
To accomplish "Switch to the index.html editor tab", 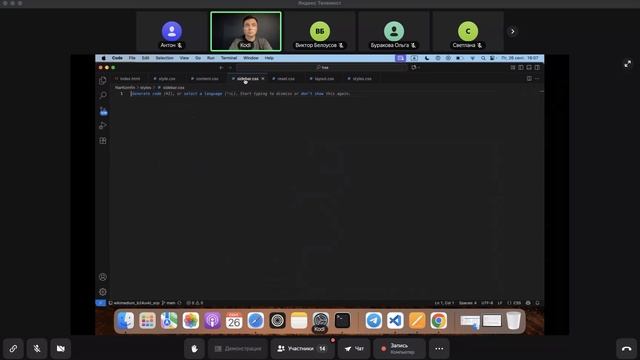I will click(x=129, y=79).
